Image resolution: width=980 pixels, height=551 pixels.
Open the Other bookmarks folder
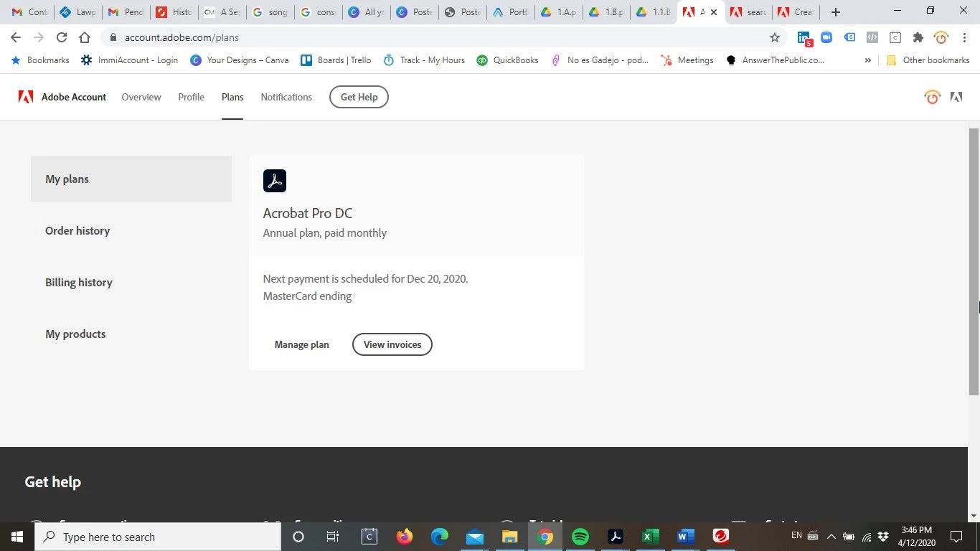pyautogui.click(x=928, y=60)
